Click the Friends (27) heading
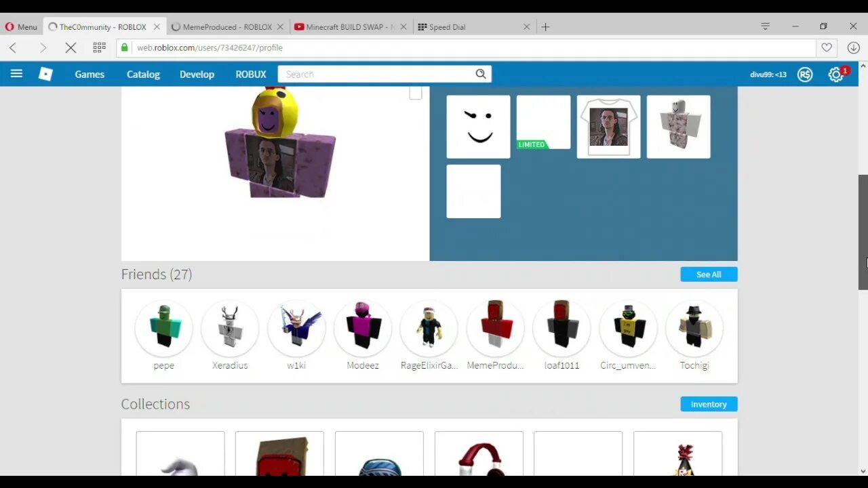The image size is (868, 488). click(x=157, y=274)
